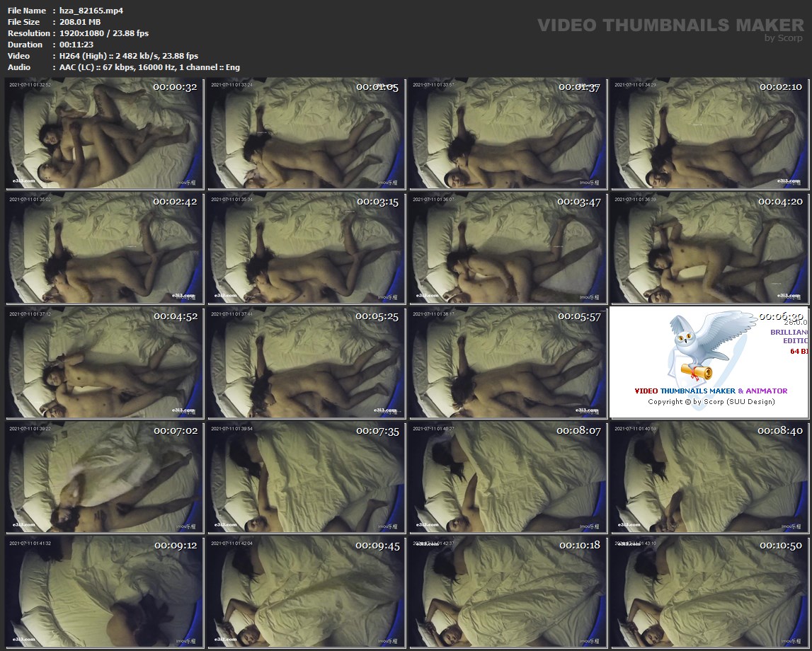Image resolution: width=812 pixels, height=651 pixels.
Task: Select the thumbnail stamped 00:08:07
Action: [x=508, y=477]
